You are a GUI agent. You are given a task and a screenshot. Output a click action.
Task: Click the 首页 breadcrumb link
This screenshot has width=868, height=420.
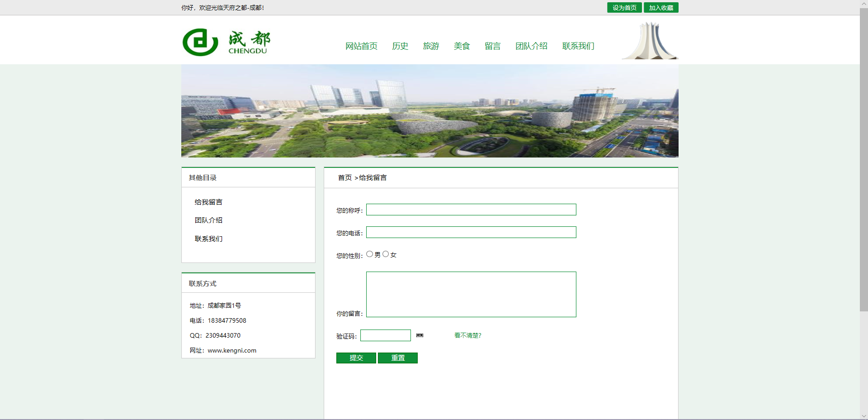[x=345, y=177]
